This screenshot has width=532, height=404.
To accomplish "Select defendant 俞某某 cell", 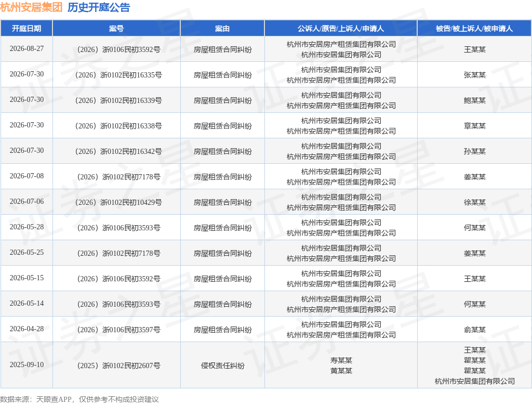I will [475, 330].
